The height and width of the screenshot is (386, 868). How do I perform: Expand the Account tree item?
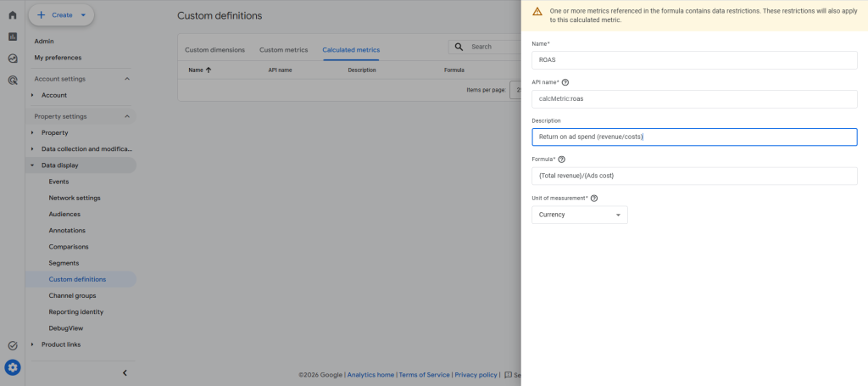pyautogui.click(x=33, y=95)
